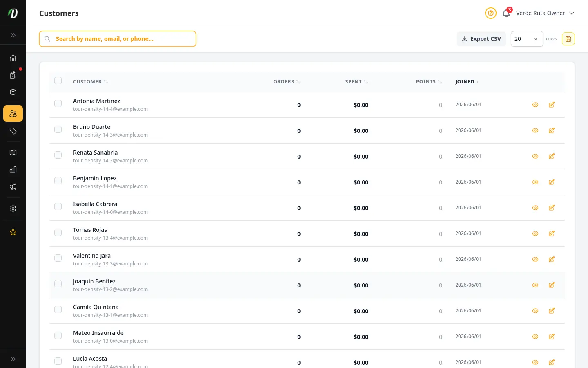Open the Verde Ruta Owner account menu
This screenshot has height=368, width=588.
coord(545,13)
